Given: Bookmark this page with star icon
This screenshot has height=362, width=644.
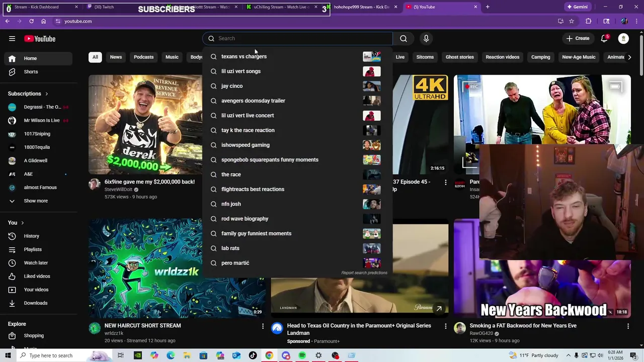Looking at the screenshot, I should pyautogui.click(x=572, y=21).
